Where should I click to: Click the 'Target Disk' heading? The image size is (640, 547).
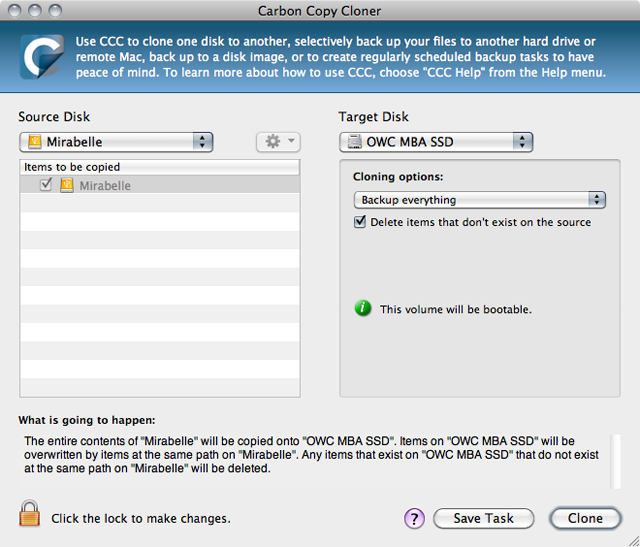coord(373,117)
